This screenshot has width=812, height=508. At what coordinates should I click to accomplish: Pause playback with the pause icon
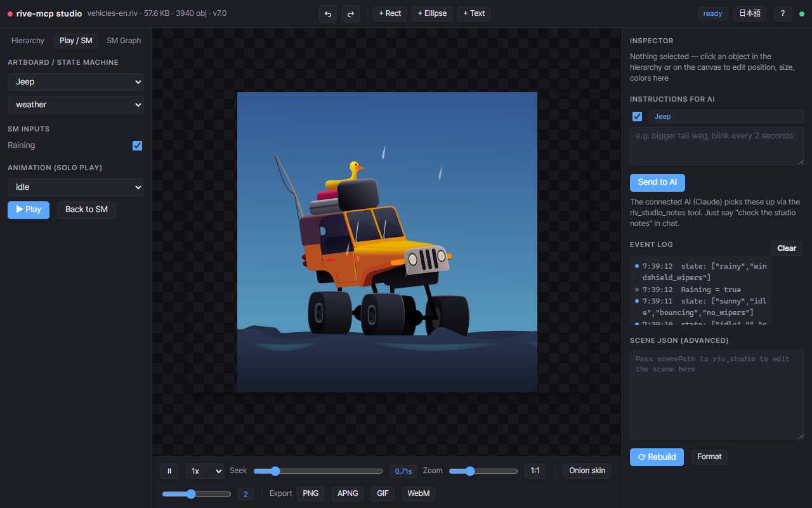click(x=169, y=471)
